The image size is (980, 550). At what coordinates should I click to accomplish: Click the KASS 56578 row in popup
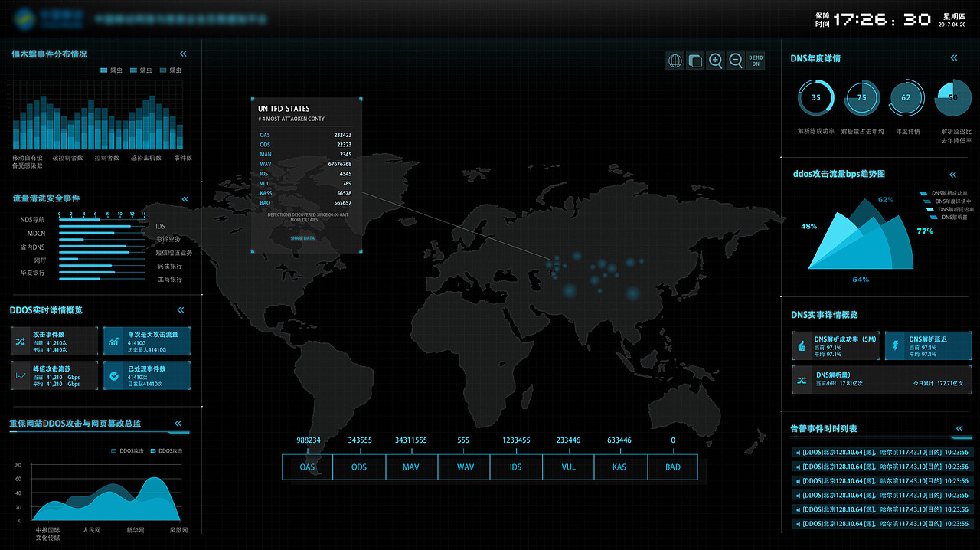coord(305,193)
